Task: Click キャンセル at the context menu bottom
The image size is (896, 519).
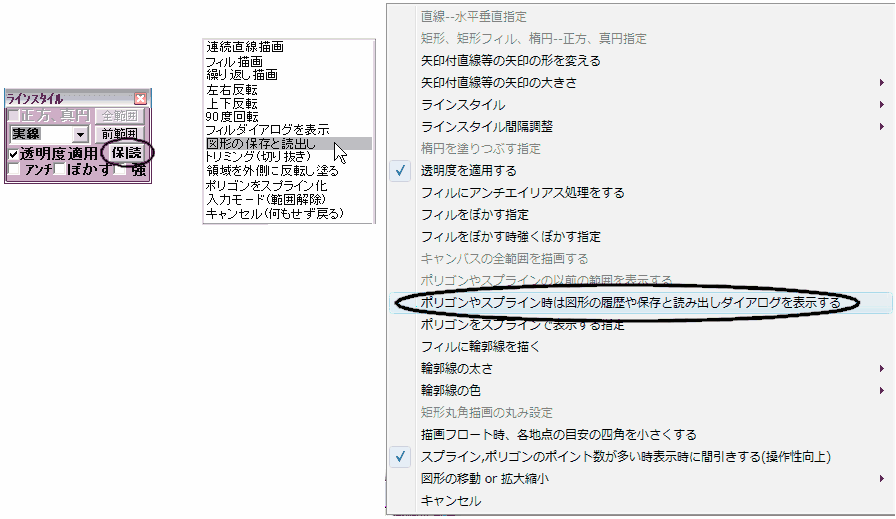Action: (451, 501)
